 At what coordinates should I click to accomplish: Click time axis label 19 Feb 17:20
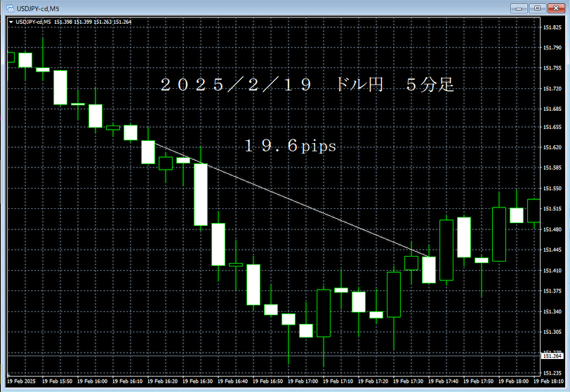[373, 381]
